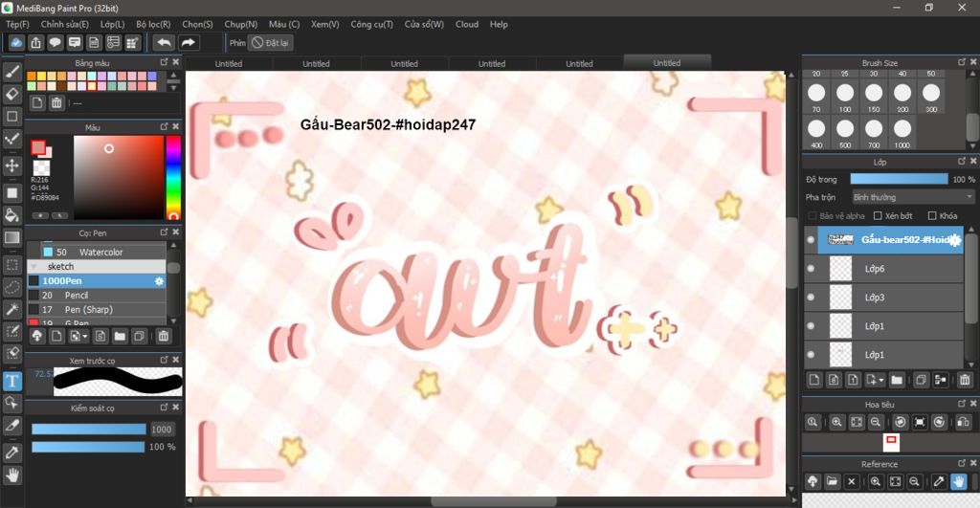Open settings gear for 1000Pen brush

click(160, 281)
